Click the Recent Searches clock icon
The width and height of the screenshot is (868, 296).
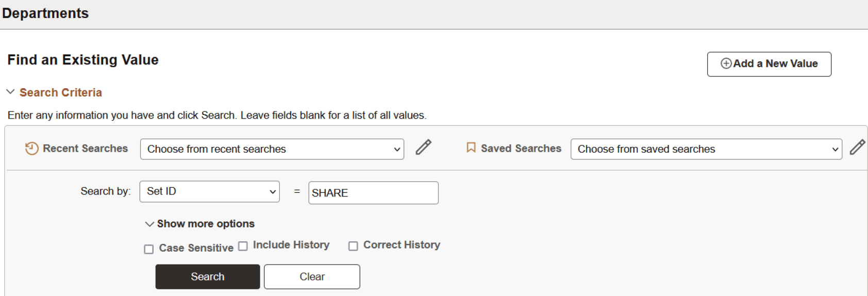31,149
